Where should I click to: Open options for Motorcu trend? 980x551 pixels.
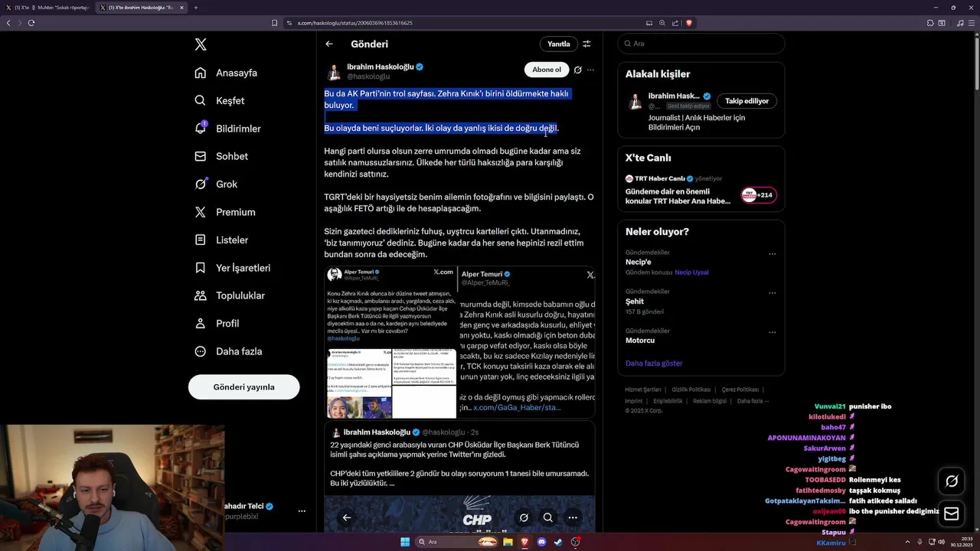click(772, 332)
